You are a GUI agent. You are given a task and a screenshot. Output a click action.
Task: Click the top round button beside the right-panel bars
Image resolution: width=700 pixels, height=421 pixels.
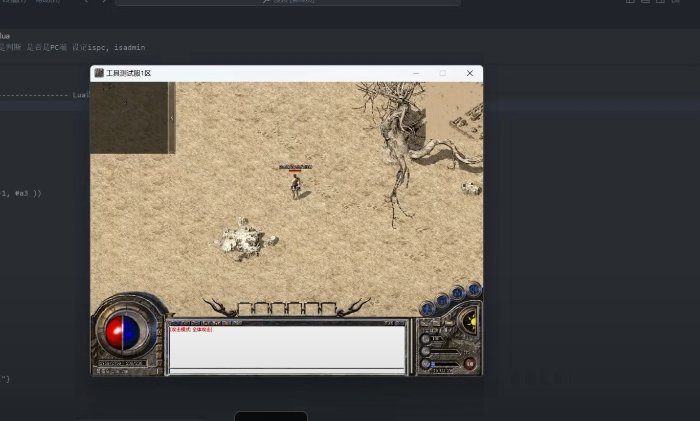pos(425,339)
